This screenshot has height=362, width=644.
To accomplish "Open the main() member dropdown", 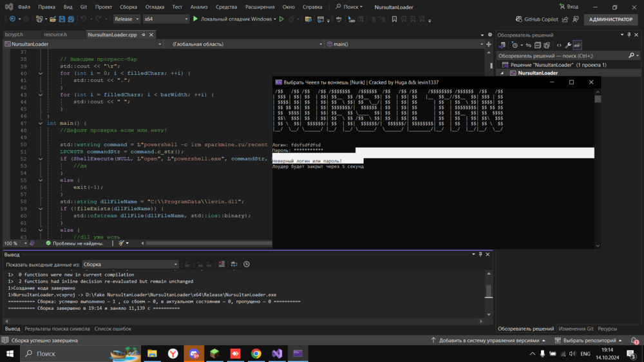I will (405, 44).
